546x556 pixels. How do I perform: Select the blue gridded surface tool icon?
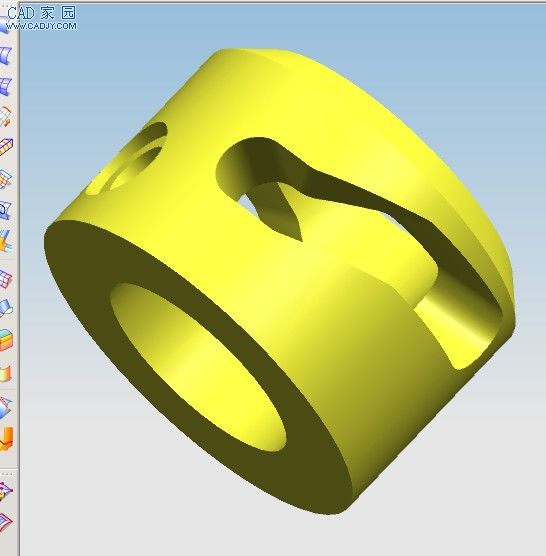click(x=6, y=86)
